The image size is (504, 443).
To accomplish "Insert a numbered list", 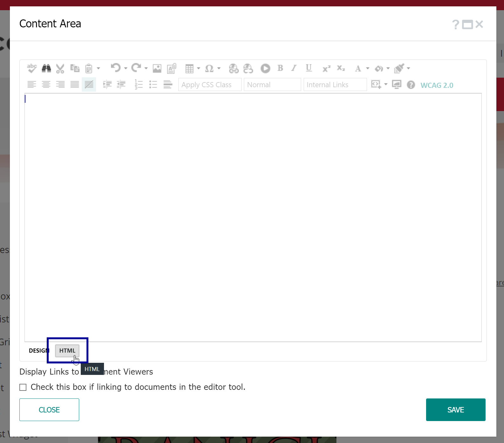I will click(139, 84).
